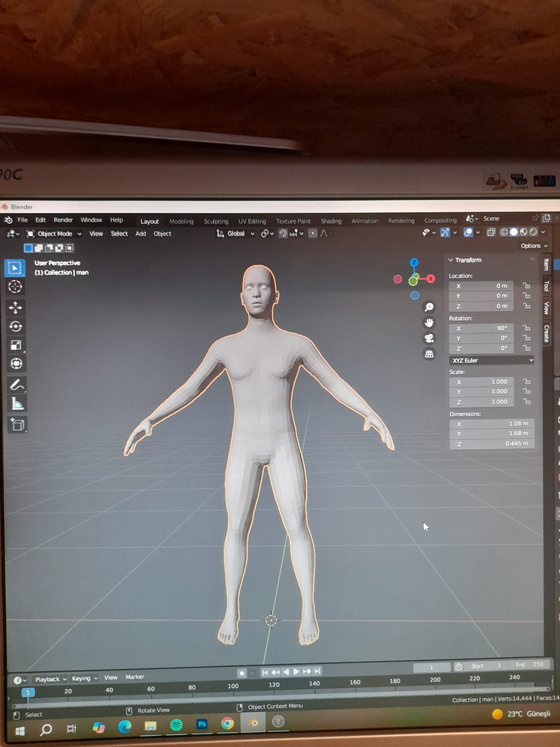
Task: Open Spotify from the taskbar
Action: (x=176, y=725)
